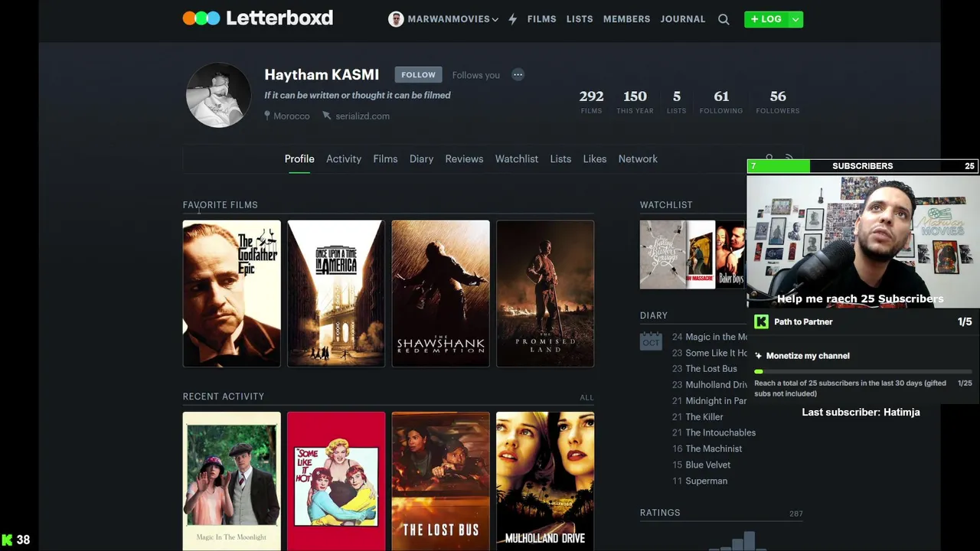Open diary entry The Lost Bus
Image resolution: width=980 pixels, height=551 pixels.
tap(711, 369)
